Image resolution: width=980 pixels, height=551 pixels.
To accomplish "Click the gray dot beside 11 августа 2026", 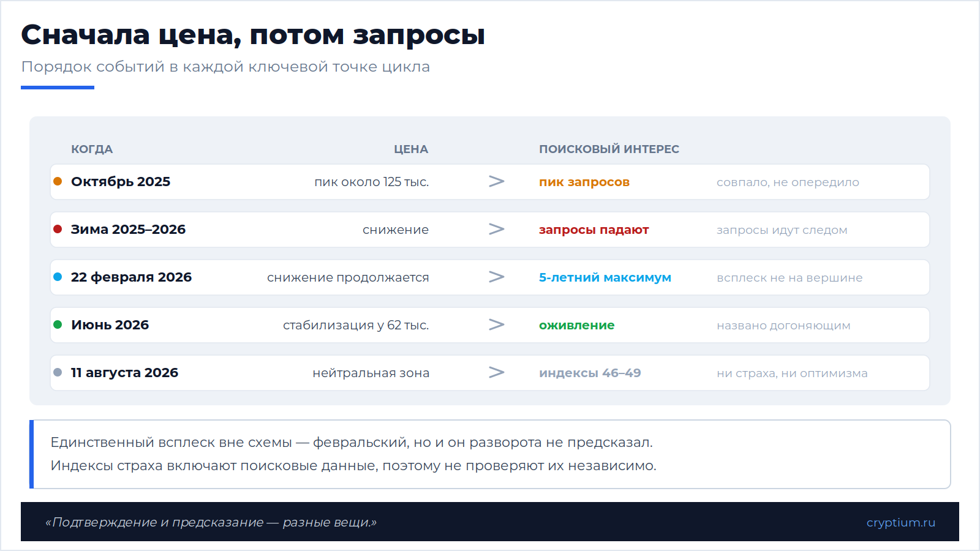I will [58, 372].
